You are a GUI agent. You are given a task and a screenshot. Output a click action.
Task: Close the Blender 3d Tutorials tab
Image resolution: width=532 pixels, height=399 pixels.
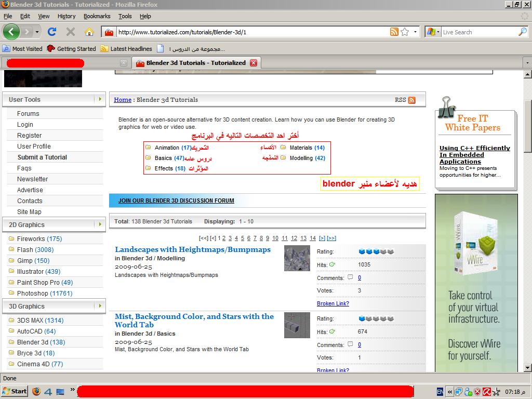tap(254, 63)
